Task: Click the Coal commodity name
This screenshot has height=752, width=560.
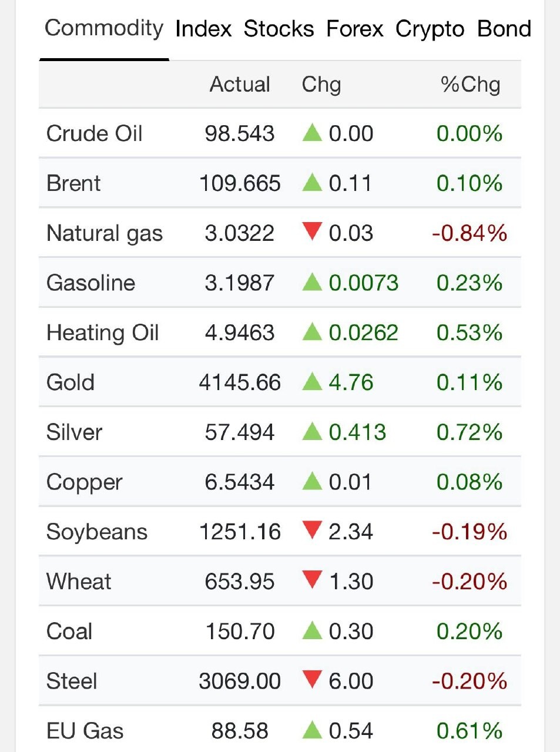Action: click(69, 632)
